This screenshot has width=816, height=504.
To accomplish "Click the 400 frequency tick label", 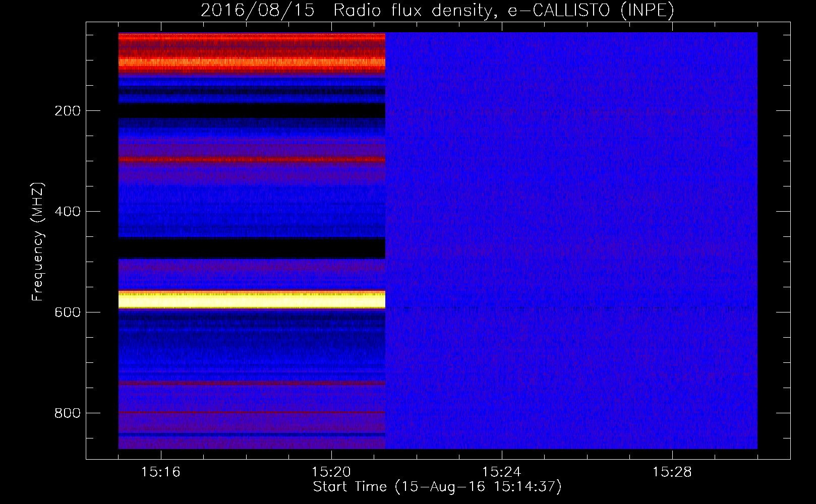I will [x=68, y=212].
